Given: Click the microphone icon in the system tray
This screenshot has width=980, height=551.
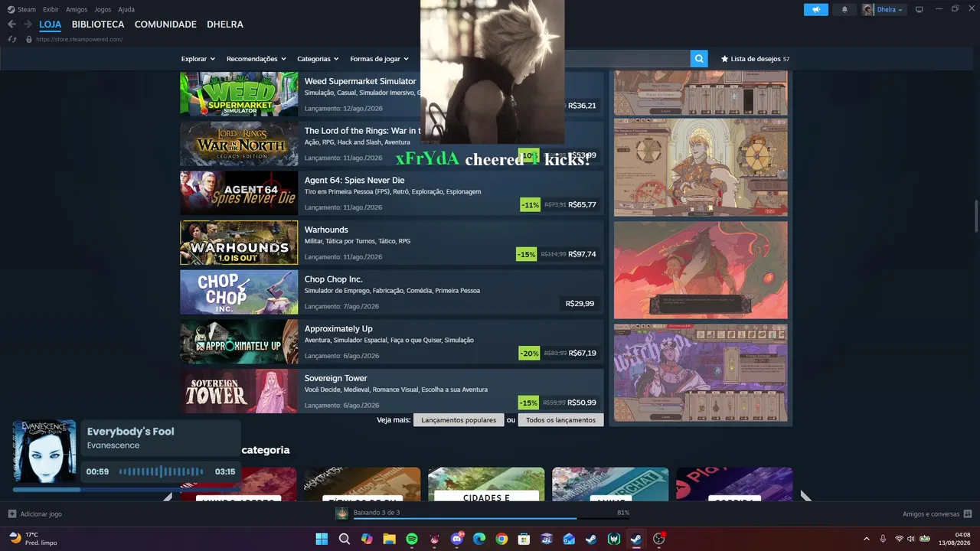Looking at the screenshot, I should [x=883, y=539].
